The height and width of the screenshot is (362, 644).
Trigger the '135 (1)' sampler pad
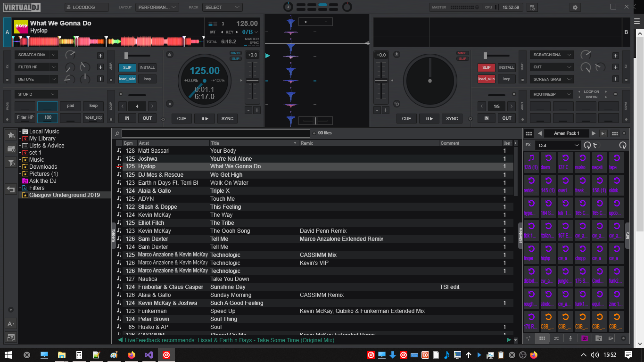(x=531, y=162)
